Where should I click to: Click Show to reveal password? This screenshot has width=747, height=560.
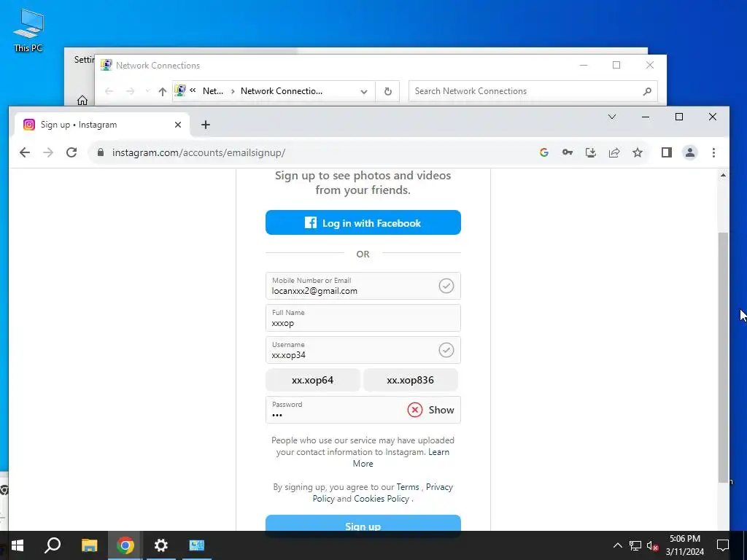[x=441, y=410]
